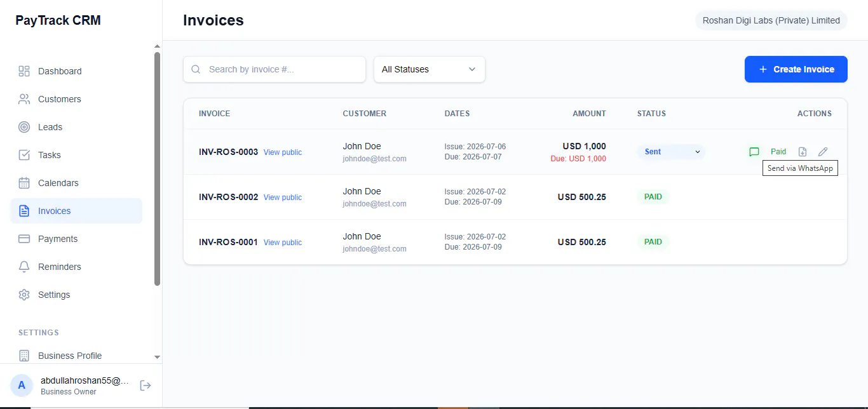Click the Tasks checkmark icon
The height and width of the screenshot is (409, 868).
(24, 155)
